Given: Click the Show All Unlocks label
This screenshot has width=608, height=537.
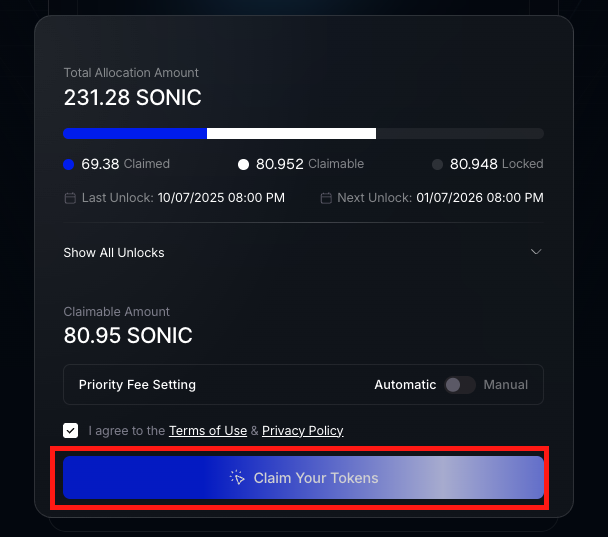Looking at the screenshot, I should click(x=114, y=253).
